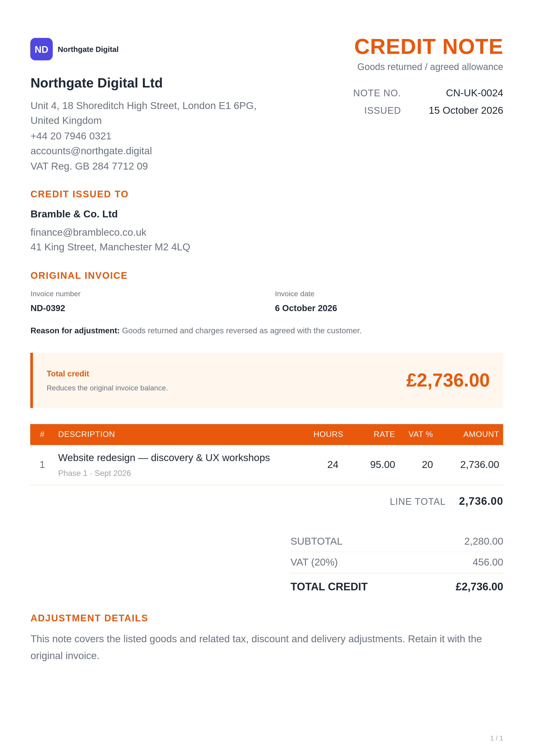Click the VAT Reg. number line

click(89, 166)
